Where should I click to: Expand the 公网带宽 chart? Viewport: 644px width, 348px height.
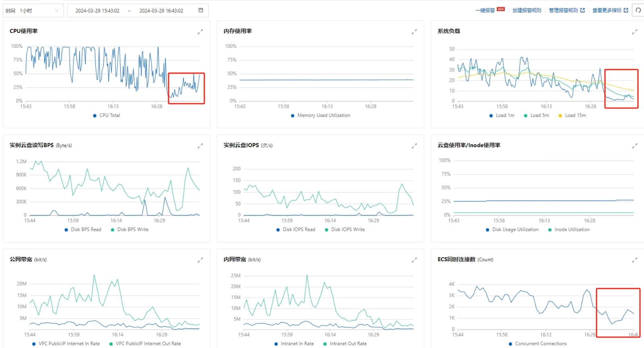[x=200, y=260]
